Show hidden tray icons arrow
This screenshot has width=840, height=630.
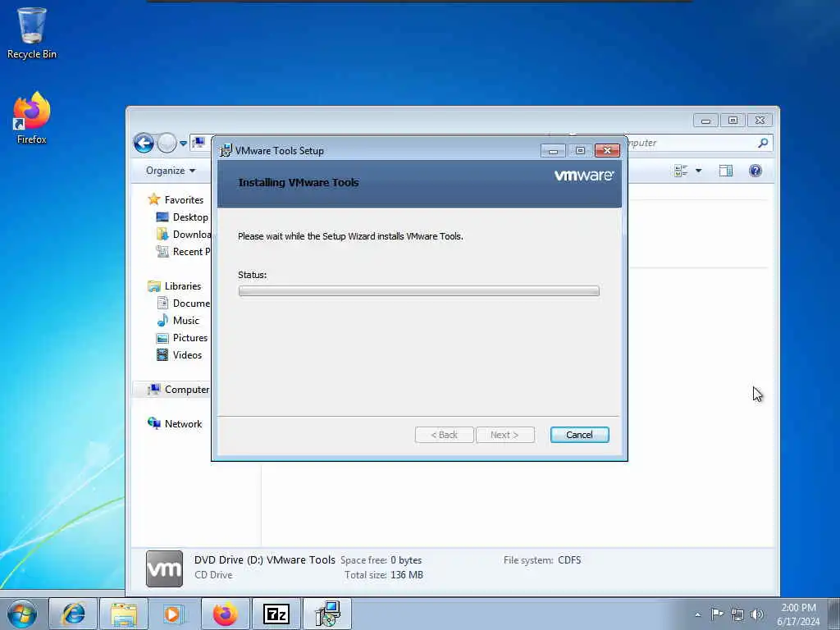tap(697, 614)
